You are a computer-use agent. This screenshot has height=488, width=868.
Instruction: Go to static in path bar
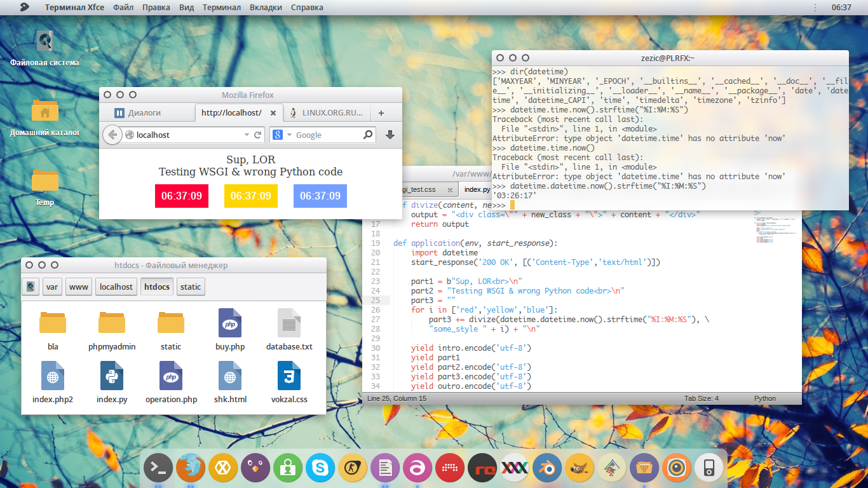[x=191, y=287]
